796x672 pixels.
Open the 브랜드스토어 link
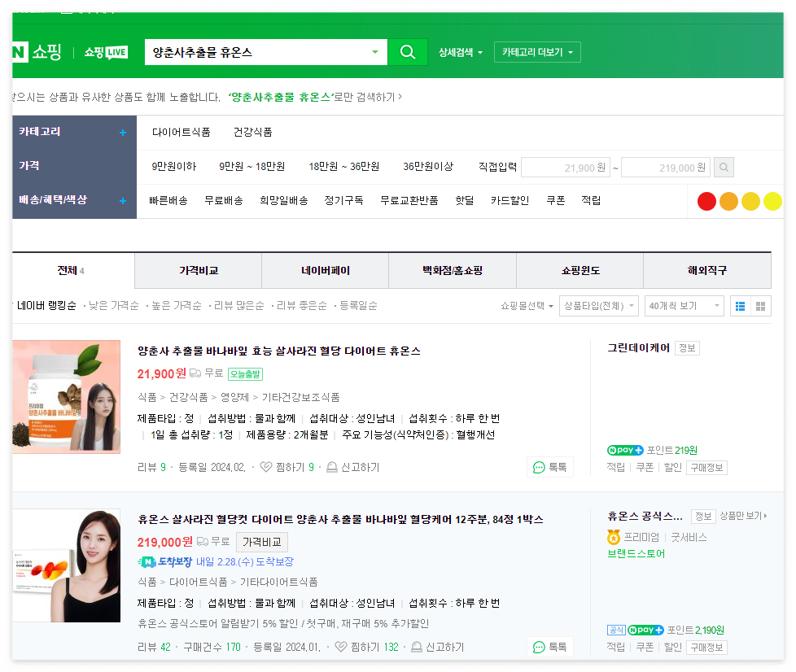pyautogui.click(x=636, y=554)
